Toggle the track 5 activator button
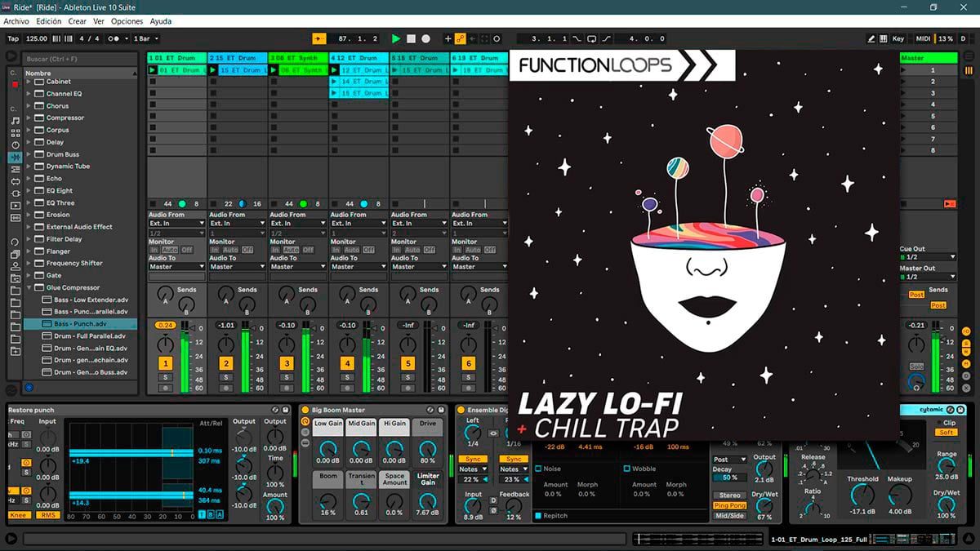 408,363
